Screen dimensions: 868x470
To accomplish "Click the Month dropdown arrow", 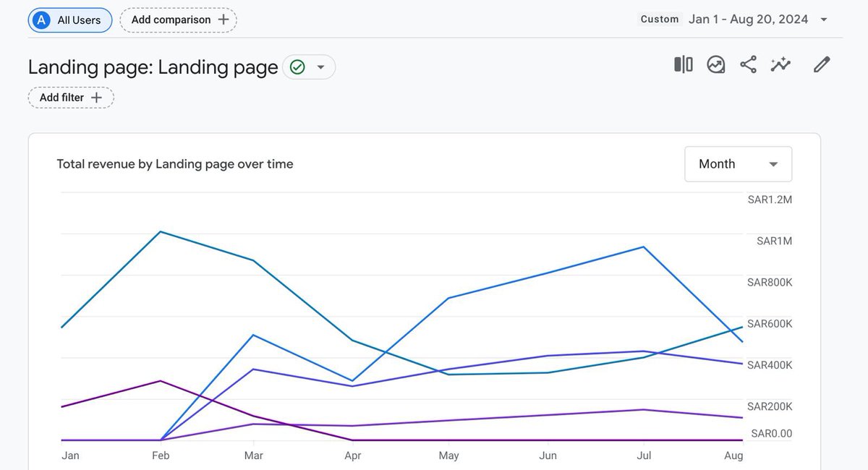I will click(x=773, y=165).
